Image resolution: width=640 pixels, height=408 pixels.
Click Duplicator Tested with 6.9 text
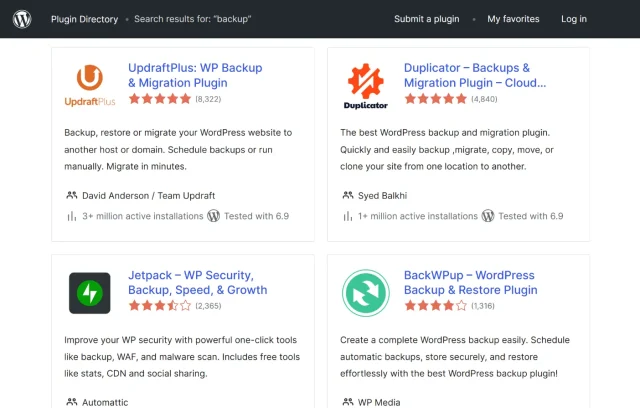(x=531, y=216)
